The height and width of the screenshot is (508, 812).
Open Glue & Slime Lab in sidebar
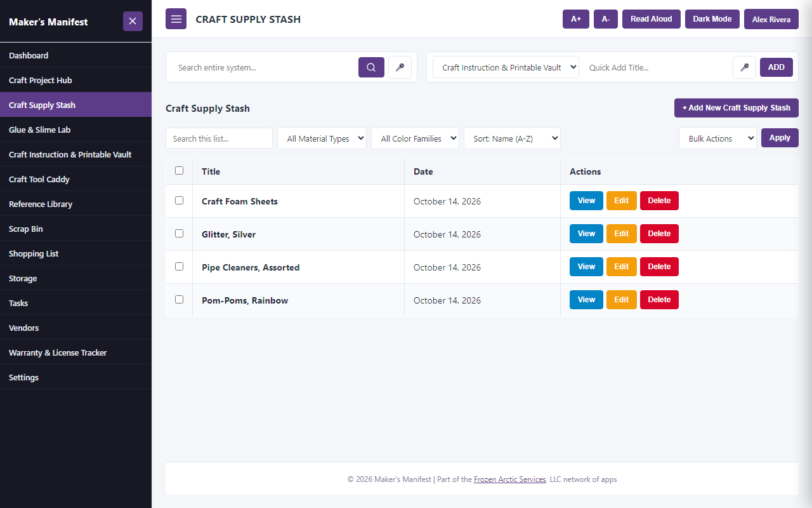click(x=75, y=130)
